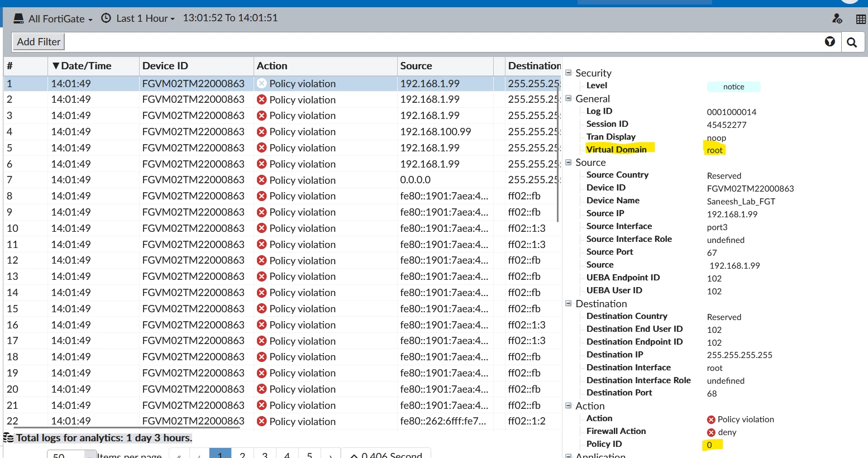Click the Destination column header
The image size is (868, 458).
click(533, 66)
